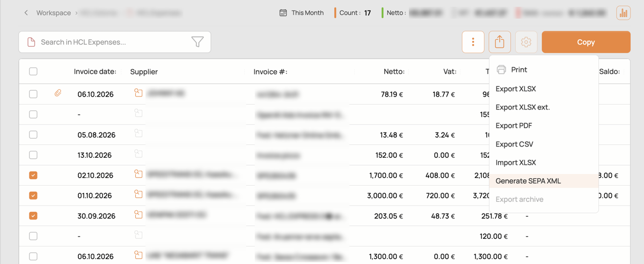Click the document icon in search box
Image resolution: width=644 pixels, height=264 pixels.
31,42
